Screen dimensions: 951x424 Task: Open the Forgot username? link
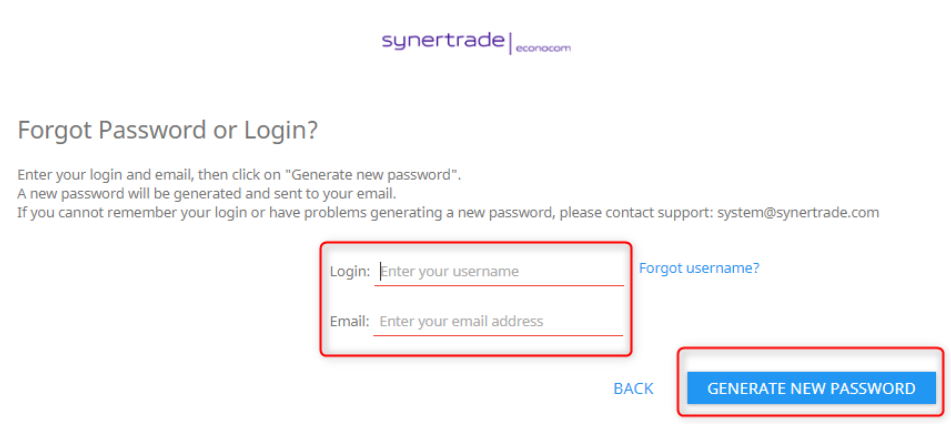pos(699,268)
